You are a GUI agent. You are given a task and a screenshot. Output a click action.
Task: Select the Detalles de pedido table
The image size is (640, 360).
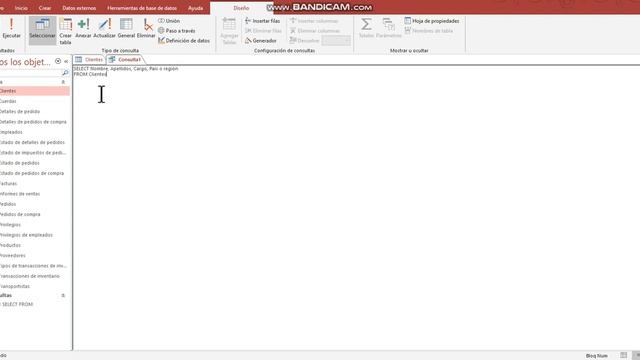35,111
